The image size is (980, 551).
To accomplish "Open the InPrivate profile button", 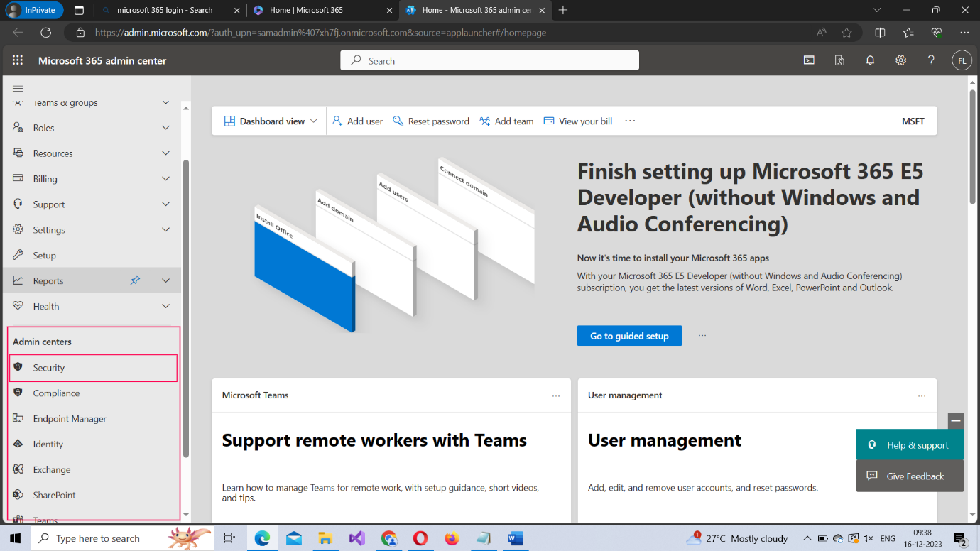I will pos(34,10).
